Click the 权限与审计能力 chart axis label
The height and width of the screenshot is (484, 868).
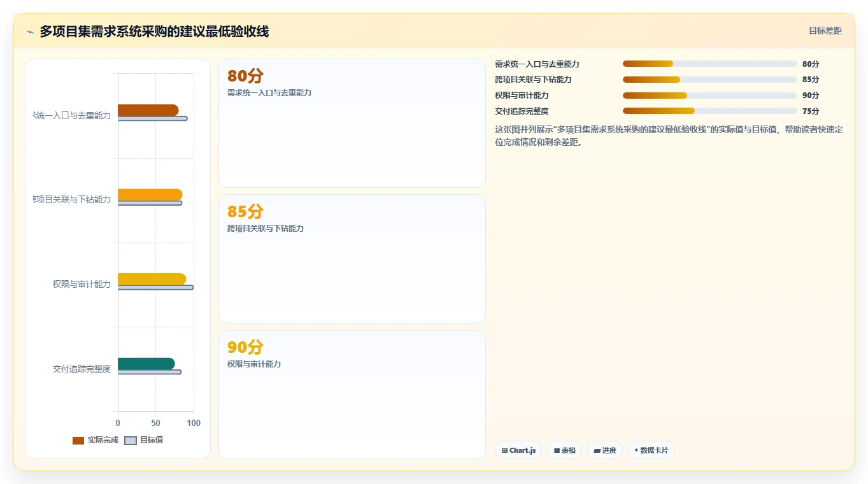click(x=82, y=284)
